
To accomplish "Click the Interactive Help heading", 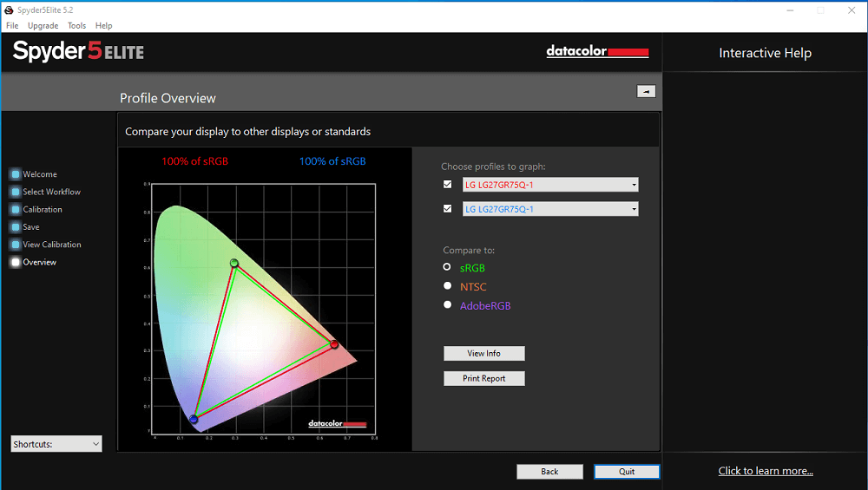I will pos(765,53).
